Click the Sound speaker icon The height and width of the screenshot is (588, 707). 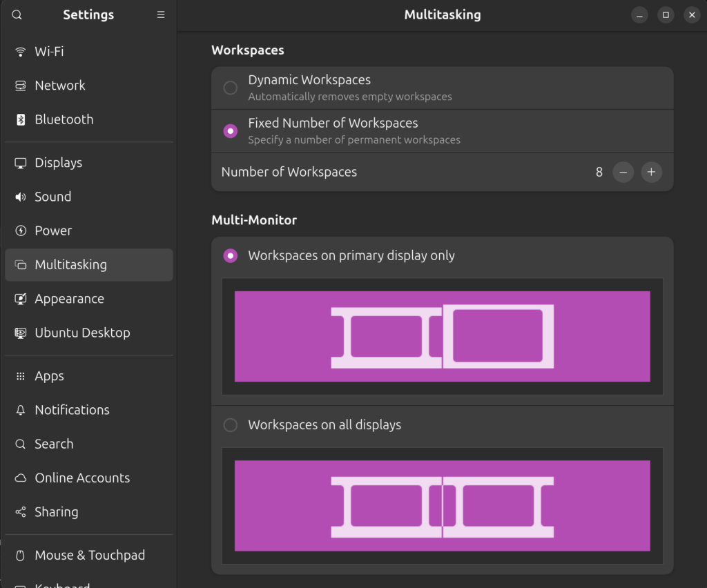(x=21, y=197)
